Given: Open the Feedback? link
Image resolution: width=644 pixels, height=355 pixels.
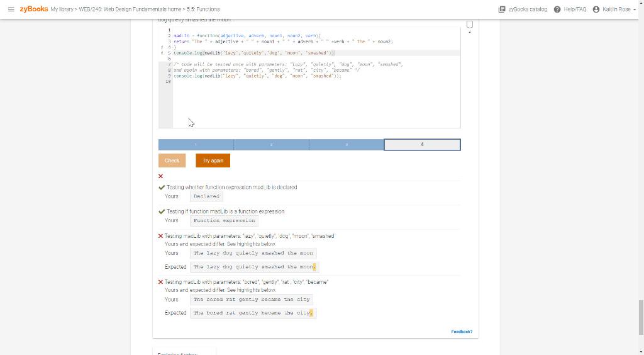Looking at the screenshot, I should 462,332.
